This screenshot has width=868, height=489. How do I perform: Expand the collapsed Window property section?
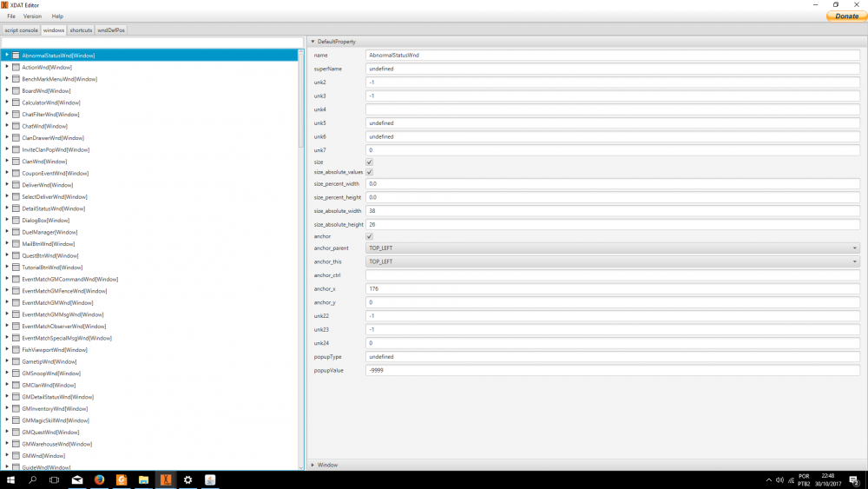[313, 465]
